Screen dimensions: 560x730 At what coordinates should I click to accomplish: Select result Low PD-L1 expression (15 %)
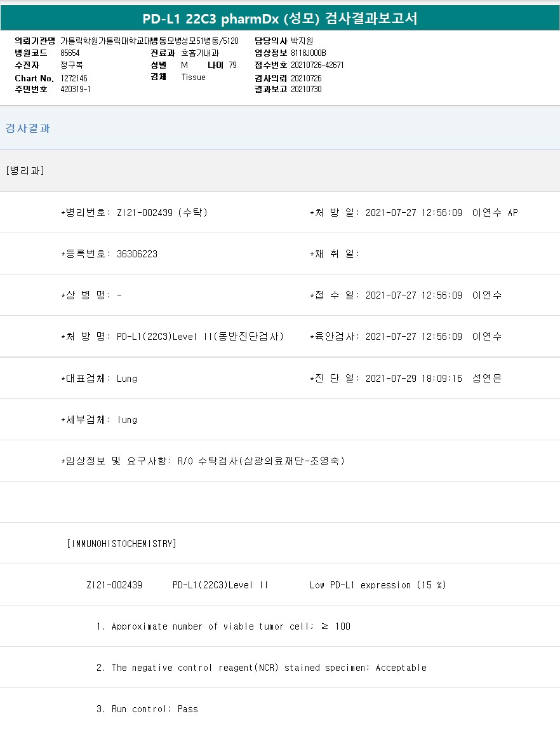point(378,585)
